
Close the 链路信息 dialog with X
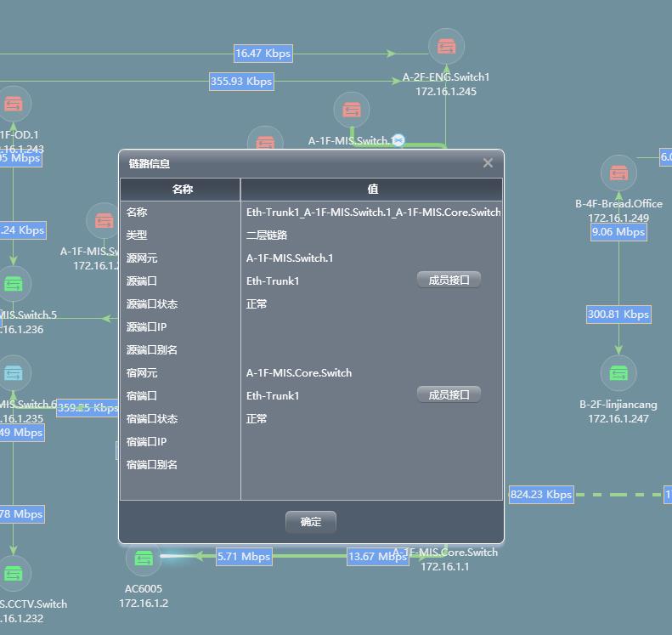(488, 163)
